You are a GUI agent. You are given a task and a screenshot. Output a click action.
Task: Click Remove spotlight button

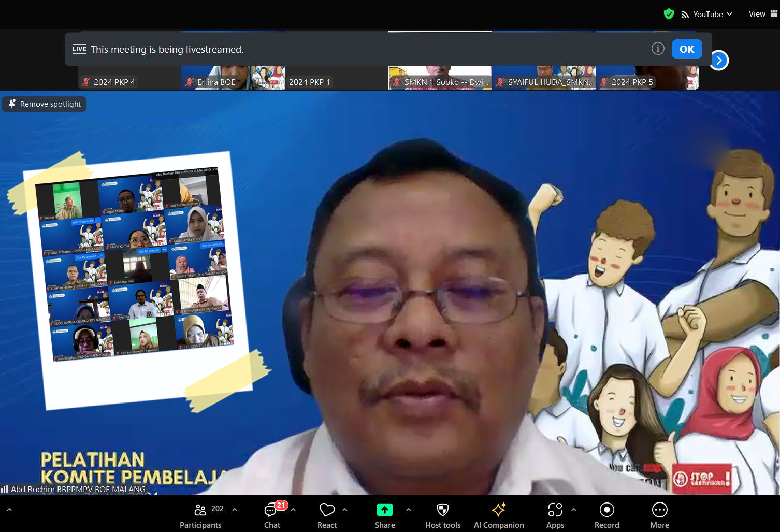click(x=45, y=104)
